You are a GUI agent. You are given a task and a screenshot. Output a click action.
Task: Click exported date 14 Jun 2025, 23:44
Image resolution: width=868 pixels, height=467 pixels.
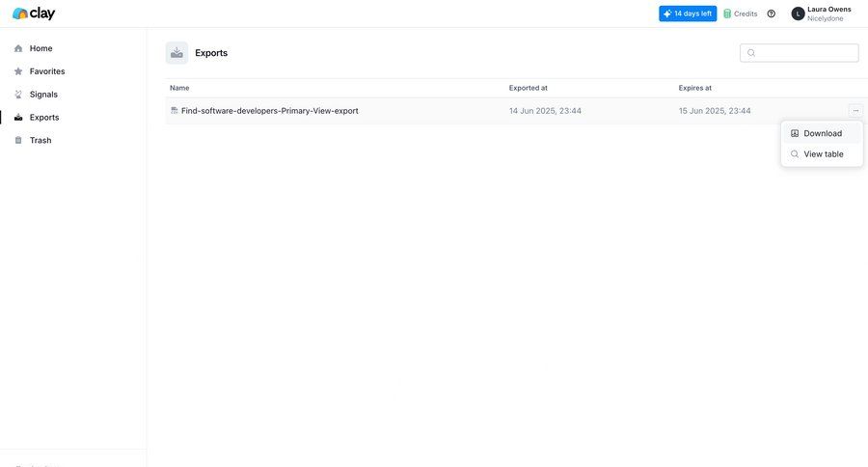(x=545, y=111)
